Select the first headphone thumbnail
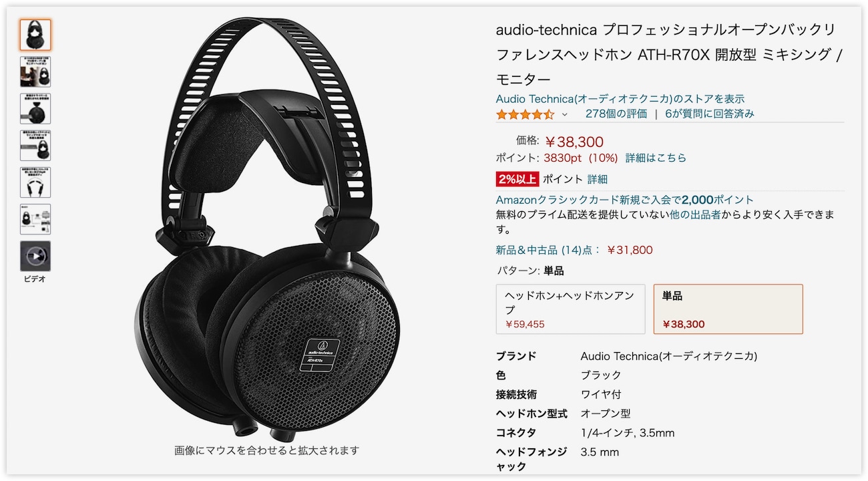 [35, 35]
